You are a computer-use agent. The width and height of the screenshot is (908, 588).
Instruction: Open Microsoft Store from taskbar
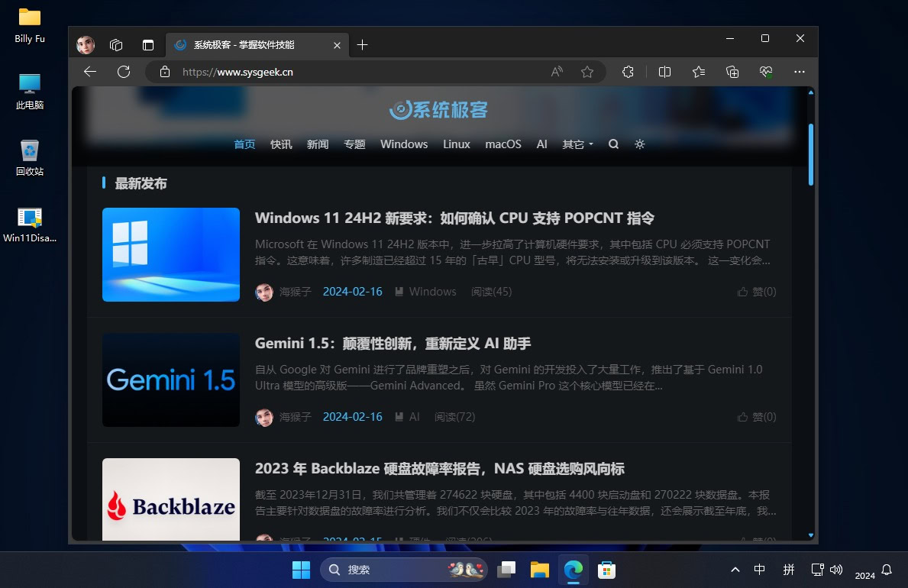click(606, 570)
